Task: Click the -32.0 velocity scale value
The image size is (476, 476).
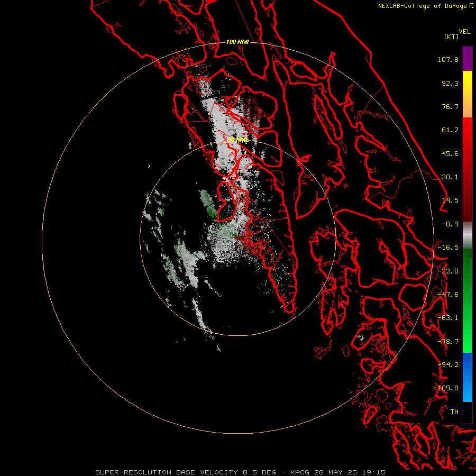Action: pos(448,271)
